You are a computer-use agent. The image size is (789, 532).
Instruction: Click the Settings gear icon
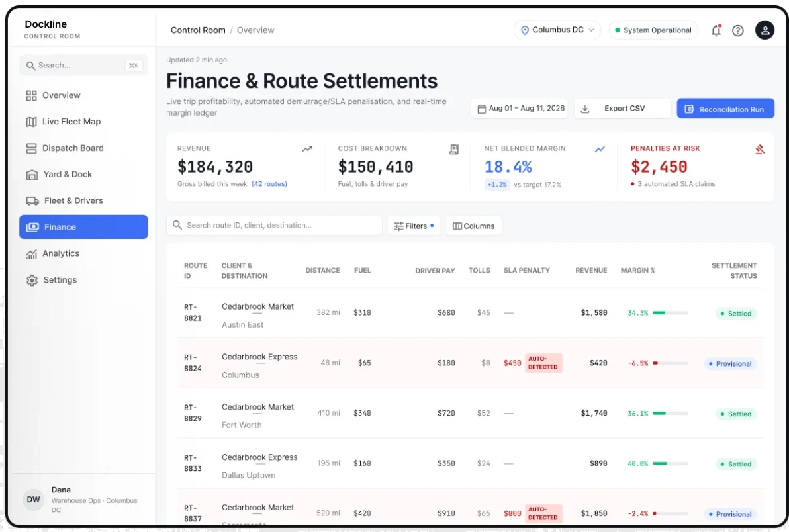(32, 280)
